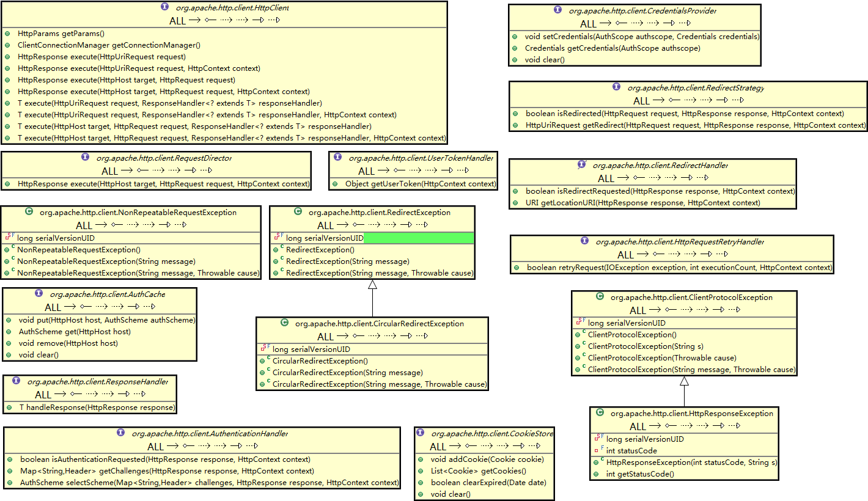
Task: Click the NonRepeatableRequestException class icon
Action: coord(29,211)
